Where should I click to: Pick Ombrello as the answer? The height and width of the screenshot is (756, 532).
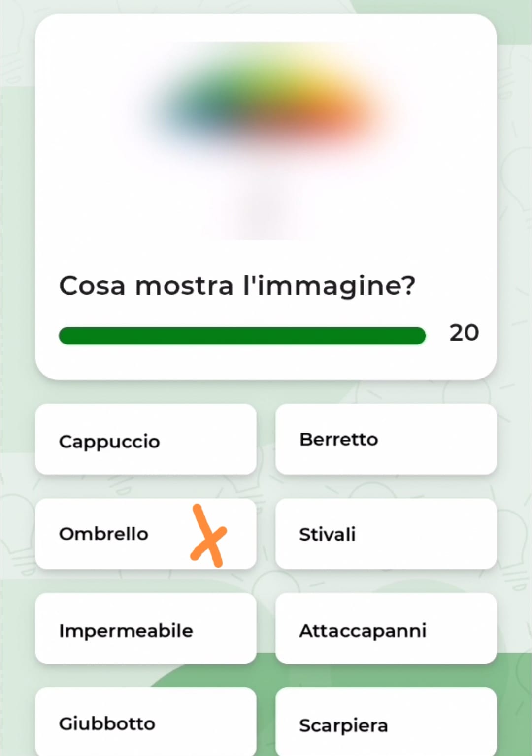pyautogui.click(x=146, y=534)
